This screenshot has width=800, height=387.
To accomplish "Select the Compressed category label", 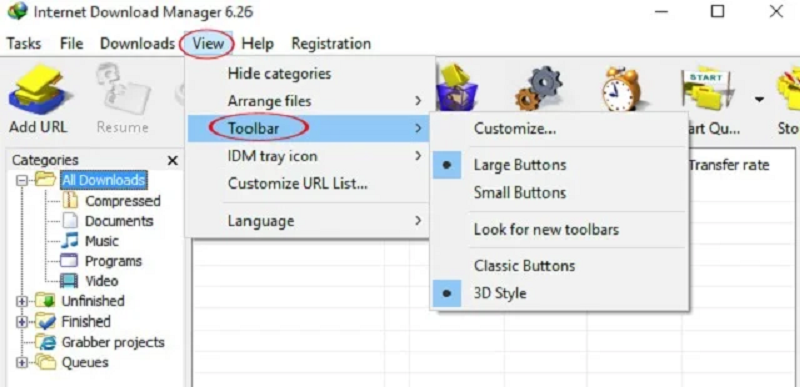I will (122, 201).
